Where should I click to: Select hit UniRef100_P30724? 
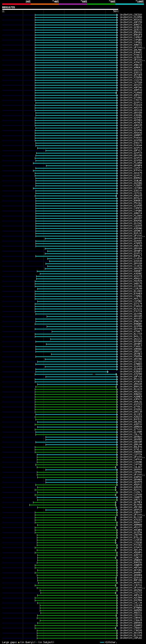131,311
